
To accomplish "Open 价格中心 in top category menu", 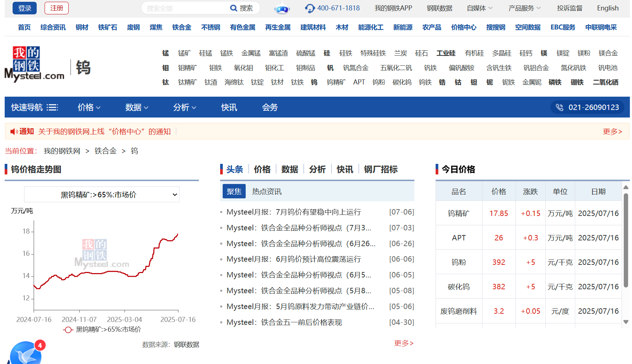I will tap(464, 27).
